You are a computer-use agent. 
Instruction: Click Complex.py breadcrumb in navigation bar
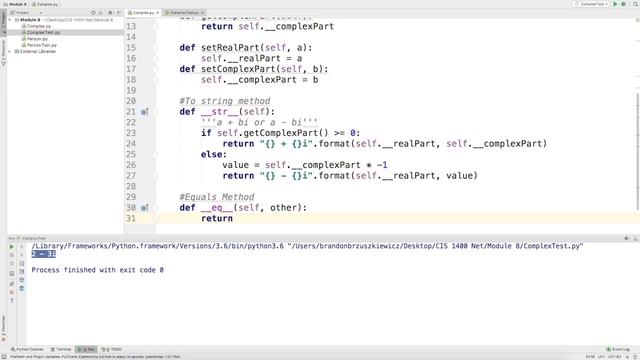pyautogui.click(x=45, y=4)
